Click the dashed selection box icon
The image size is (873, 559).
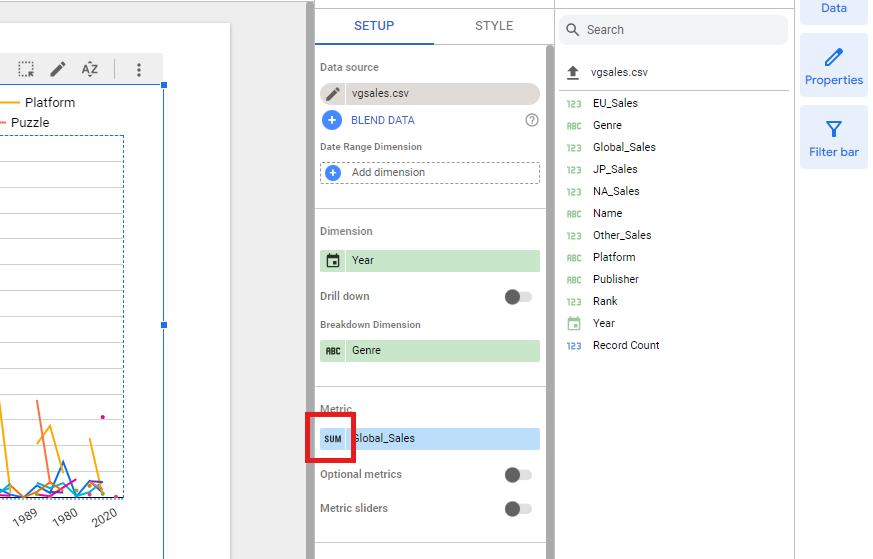[x=26, y=69]
